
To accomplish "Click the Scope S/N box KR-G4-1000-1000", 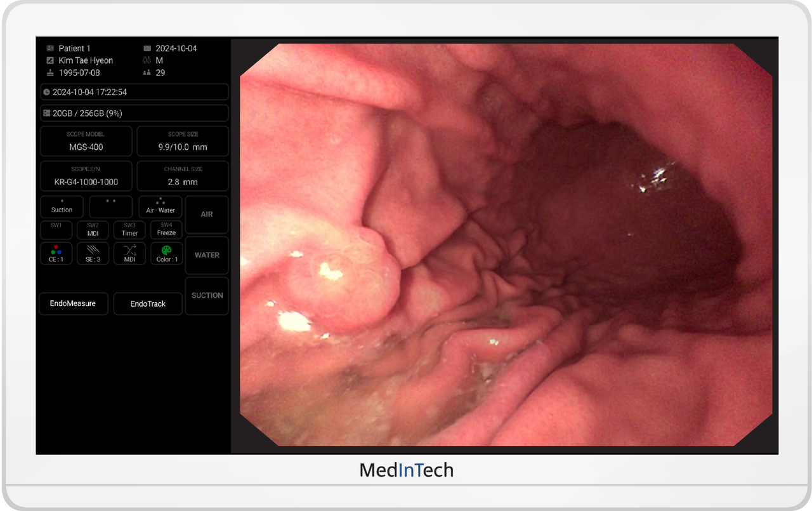I will 86,176.
